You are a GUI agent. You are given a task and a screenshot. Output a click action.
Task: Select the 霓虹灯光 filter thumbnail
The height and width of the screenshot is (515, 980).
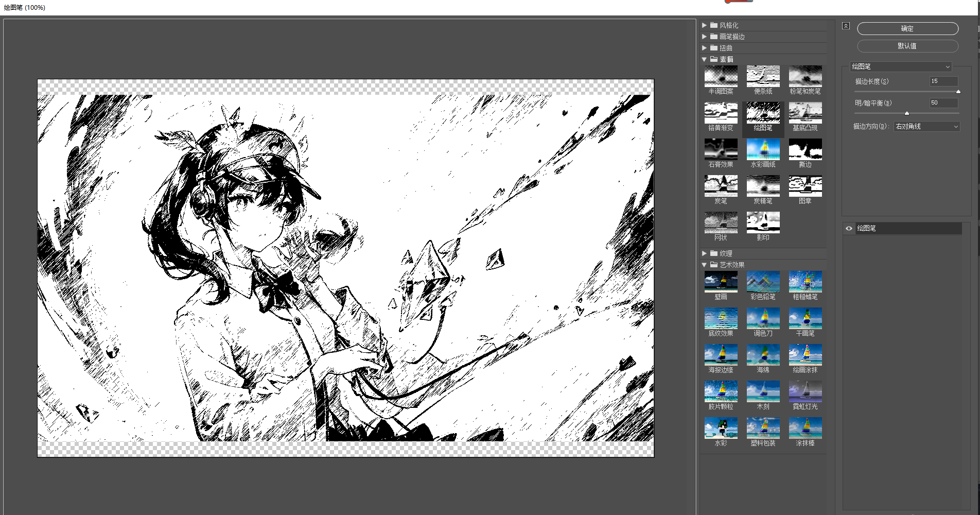pos(805,391)
